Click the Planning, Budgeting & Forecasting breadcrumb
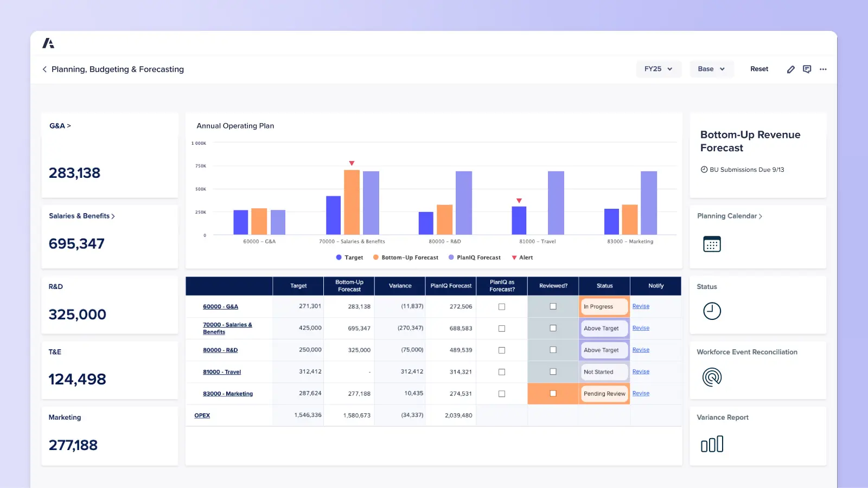Viewport: 868px width, 488px height. tap(117, 69)
